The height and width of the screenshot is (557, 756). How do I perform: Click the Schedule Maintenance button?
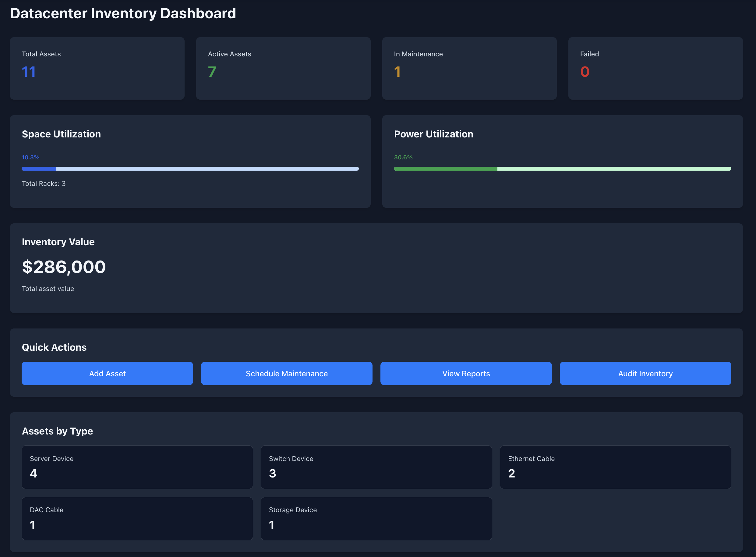287,373
